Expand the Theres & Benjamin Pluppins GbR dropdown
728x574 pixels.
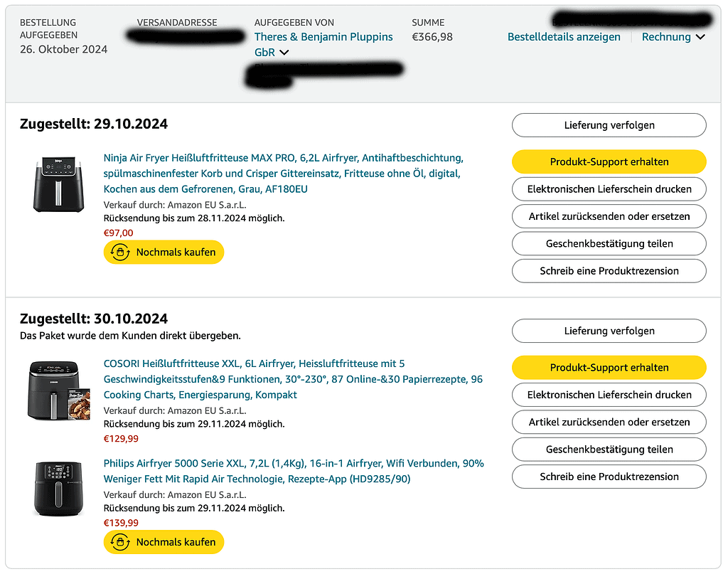(x=272, y=52)
